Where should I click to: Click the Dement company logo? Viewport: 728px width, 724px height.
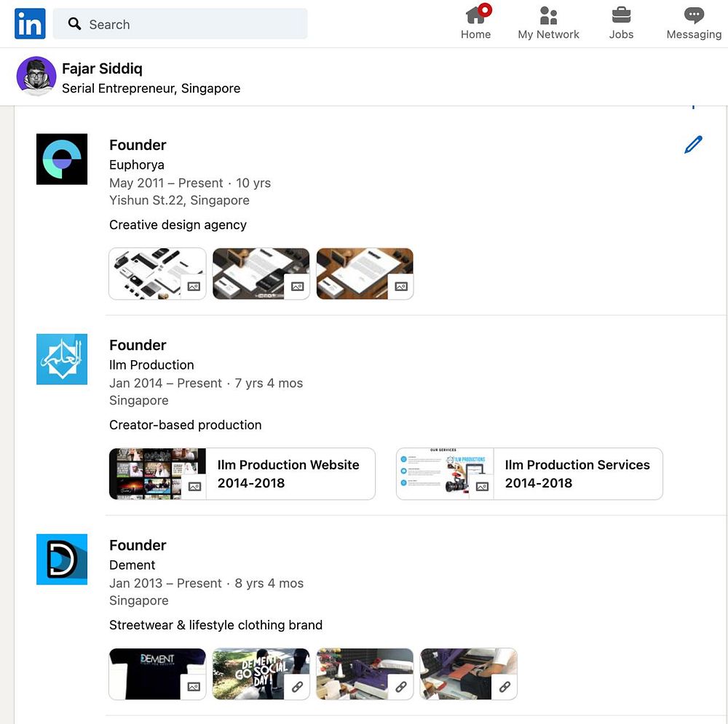pyautogui.click(x=62, y=560)
